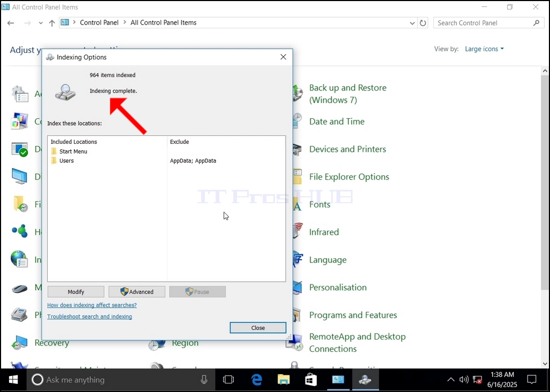Expand the address bar history dropdown
The width and height of the screenshot is (550, 392).
coord(412,23)
